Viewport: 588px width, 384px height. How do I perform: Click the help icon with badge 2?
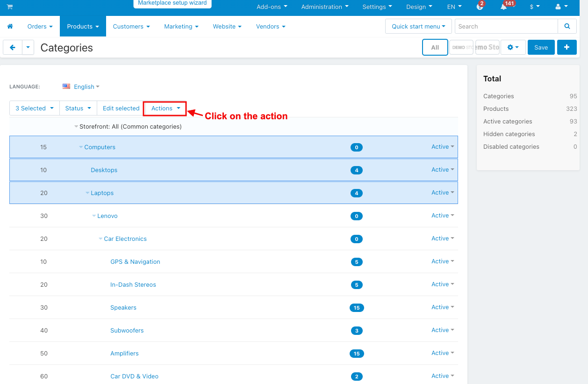tap(480, 7)
